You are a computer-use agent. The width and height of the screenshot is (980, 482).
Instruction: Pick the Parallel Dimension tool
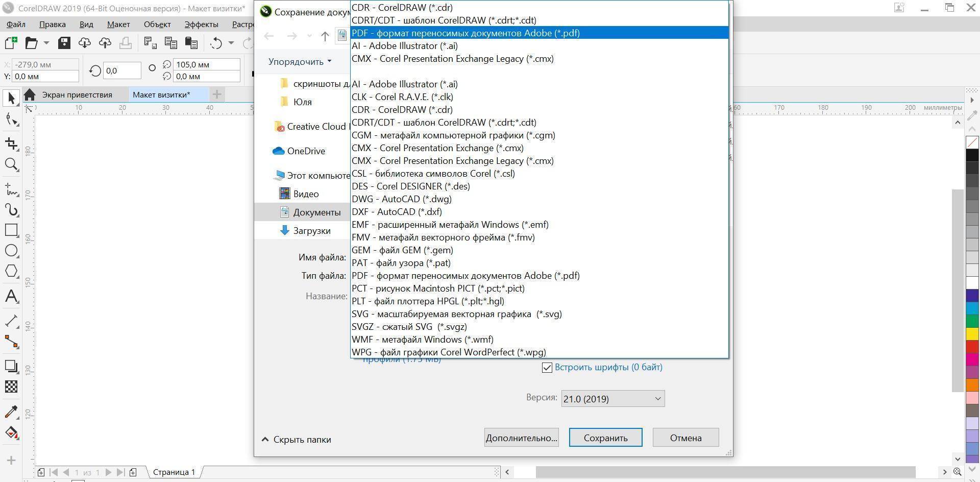(11, 321)
